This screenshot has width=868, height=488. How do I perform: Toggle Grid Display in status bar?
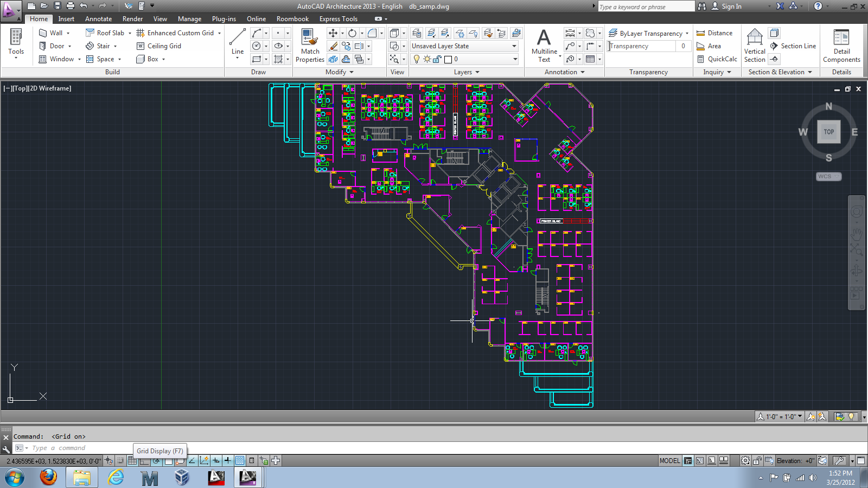coord(132,461)
